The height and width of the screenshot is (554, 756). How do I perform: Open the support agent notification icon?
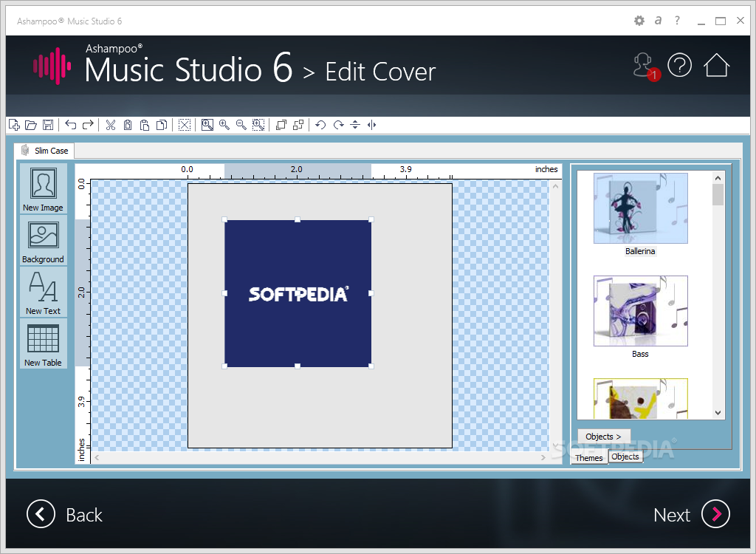click(645, 66)
